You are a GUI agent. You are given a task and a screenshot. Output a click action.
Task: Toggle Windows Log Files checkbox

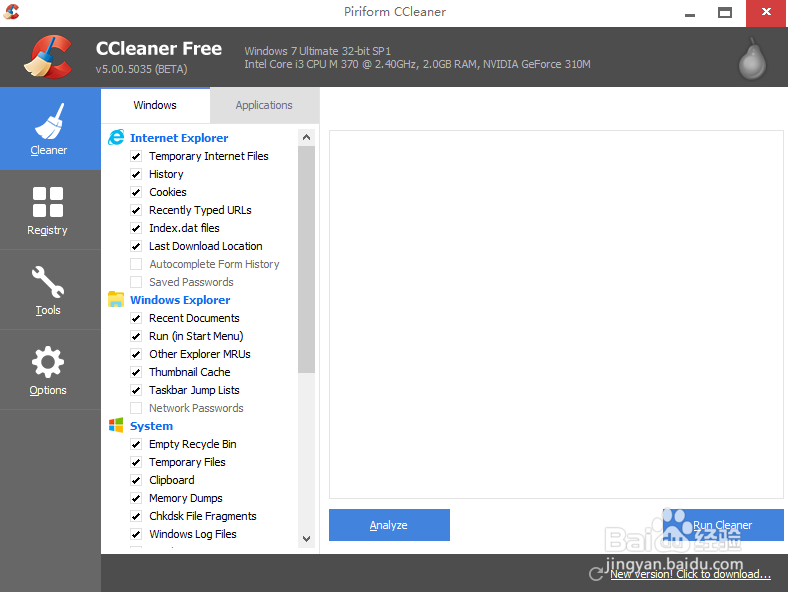[x=136, y=534]
